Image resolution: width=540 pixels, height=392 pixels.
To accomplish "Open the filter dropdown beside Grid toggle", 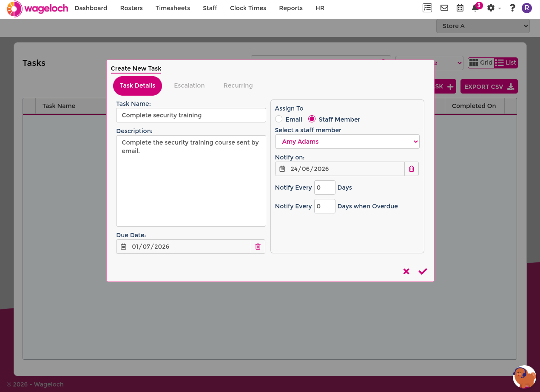I will pos(449,63).
